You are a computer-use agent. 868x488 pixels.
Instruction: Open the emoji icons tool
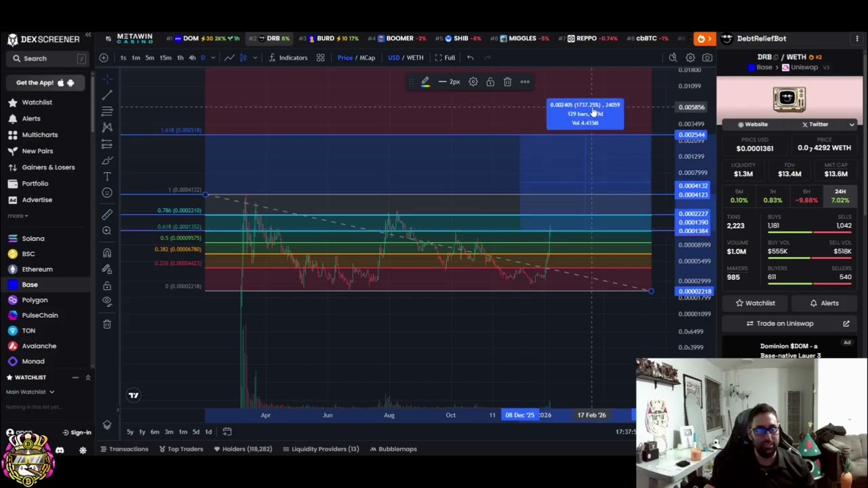click(x=107, y=192)
